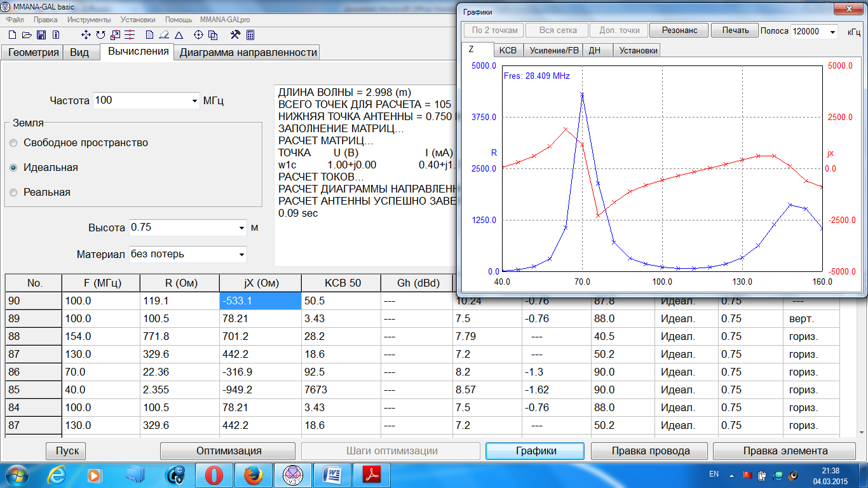Open the hammer-and-wrench setup icon
Screen dimensions: 868x488
coord(235,35)
